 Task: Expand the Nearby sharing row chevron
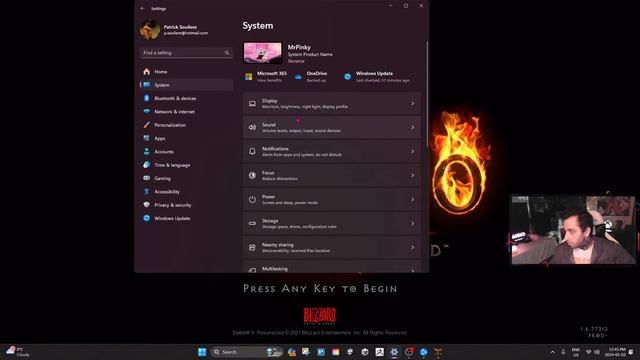point(412,247)
